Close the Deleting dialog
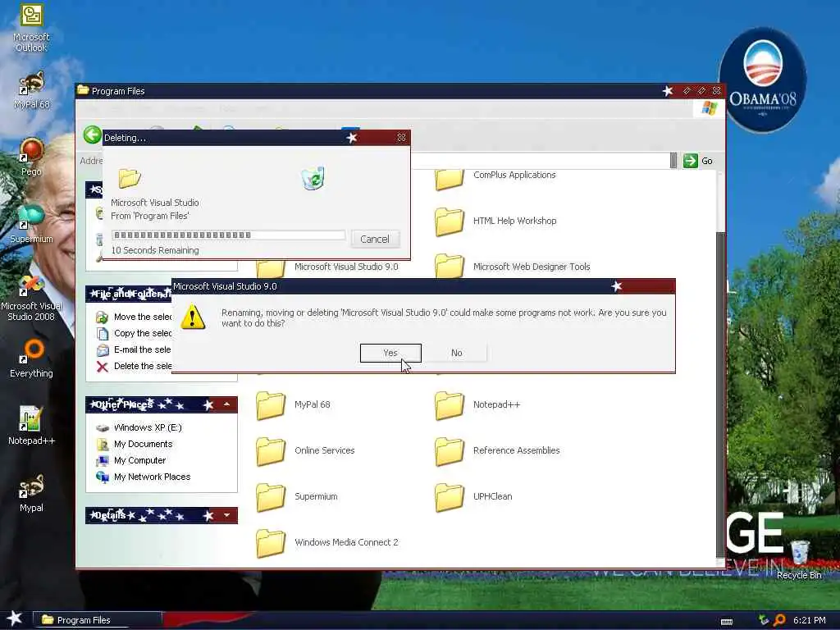Screen dimensions: 840x630 pos(401,138)
